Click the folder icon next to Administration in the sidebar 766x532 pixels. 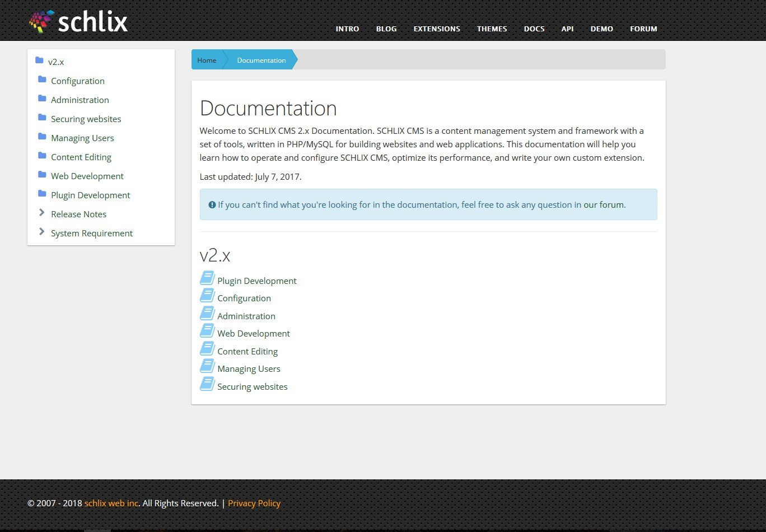42,99
